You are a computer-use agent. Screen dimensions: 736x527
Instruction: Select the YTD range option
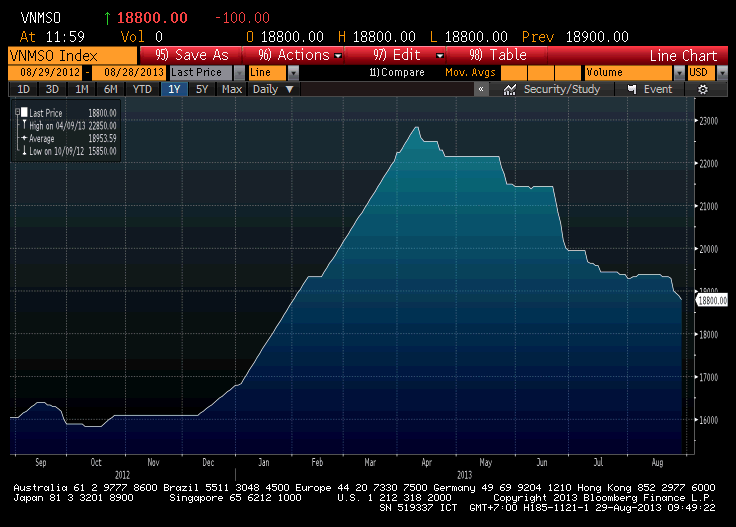click(142, 89)
